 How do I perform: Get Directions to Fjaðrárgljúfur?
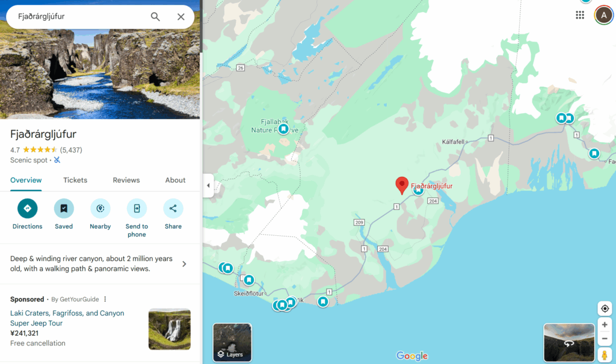click(28, 214)
